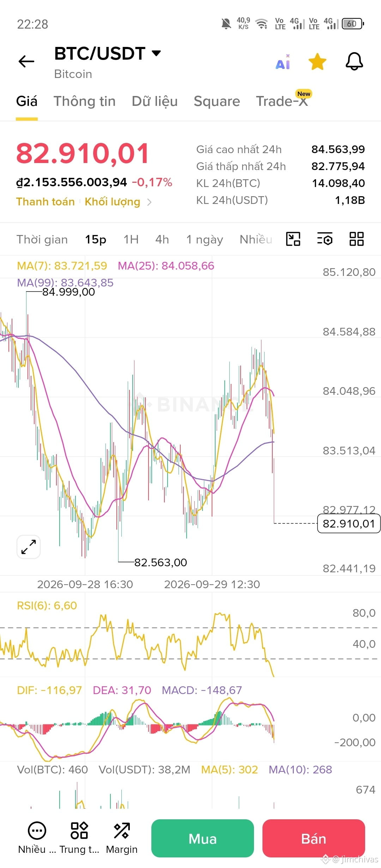381x868 pixels.
Task: Expand chart to fullscreen
Action: tap(29, 547)
